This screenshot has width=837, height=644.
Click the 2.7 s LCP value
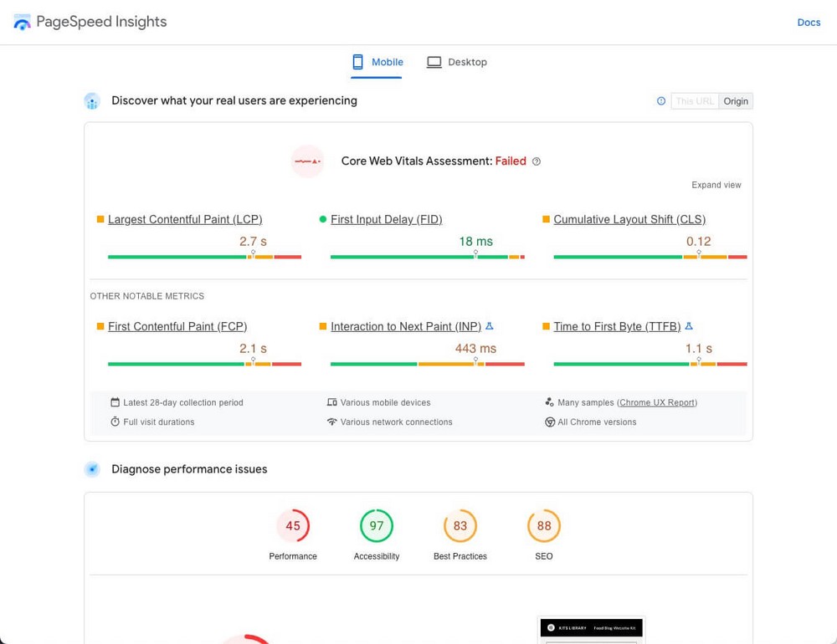click(253, 242)
